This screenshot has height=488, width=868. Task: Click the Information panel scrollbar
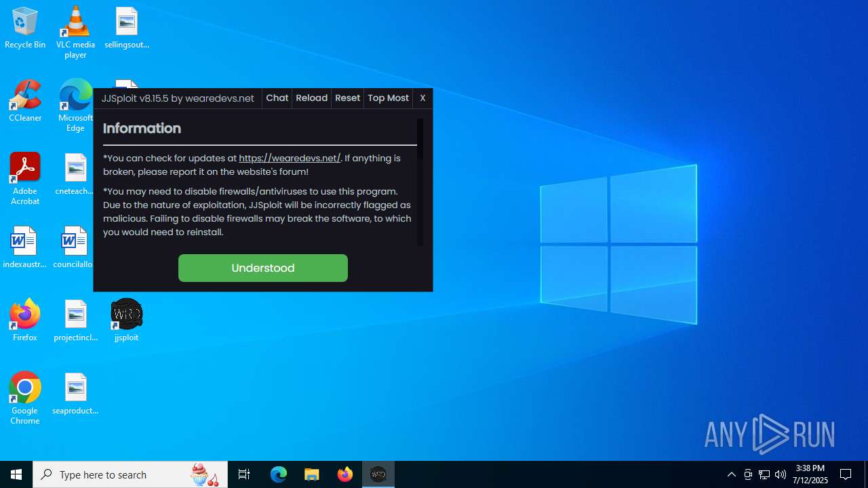420,182
